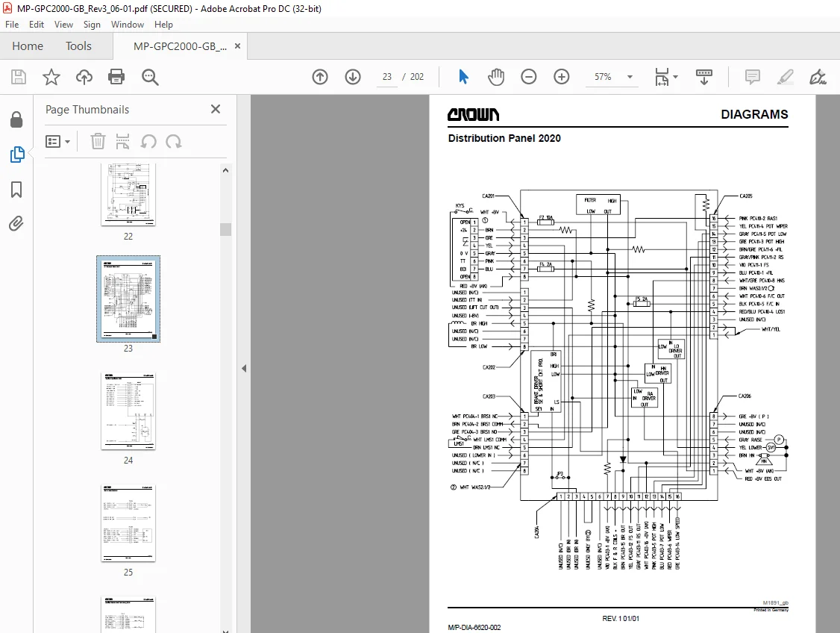Click the Save file icon
This screenshot has width=840, height=633.
(x=18, y=77)
